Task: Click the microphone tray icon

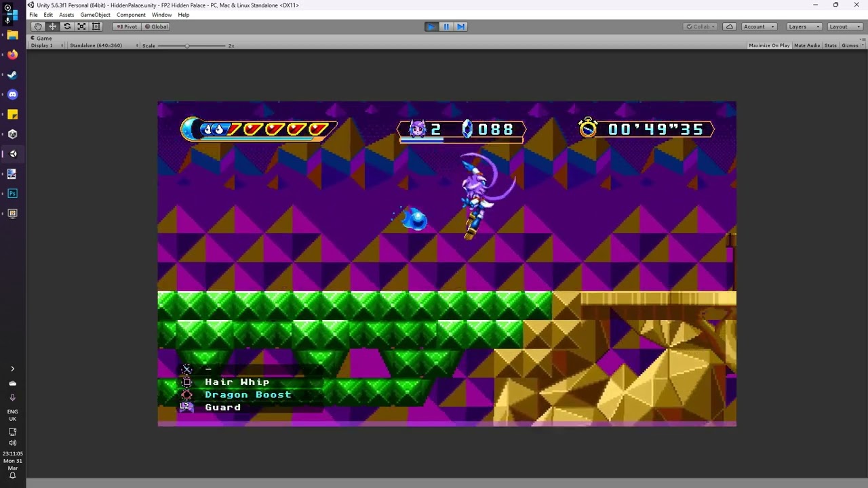Action: 12,397
